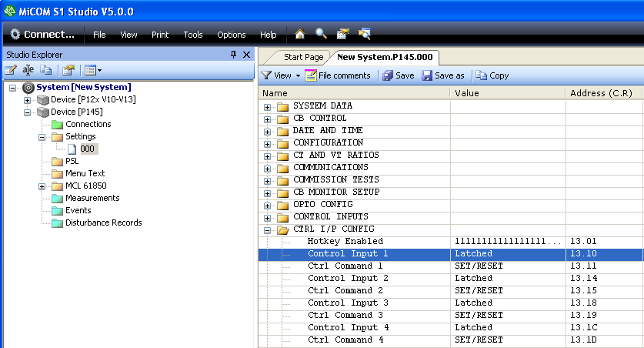Close the Studio Explorer panel

pos(246,54)
